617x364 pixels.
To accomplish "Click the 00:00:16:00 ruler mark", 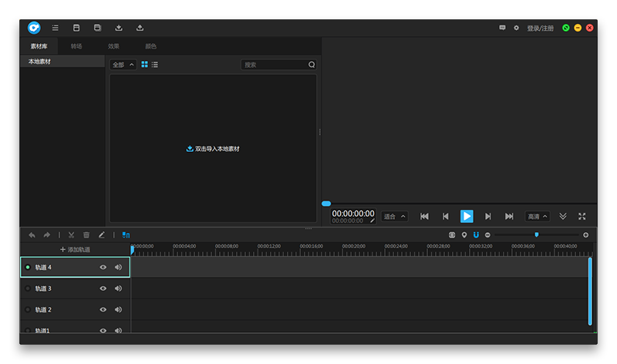I will (x=312, y=246).
